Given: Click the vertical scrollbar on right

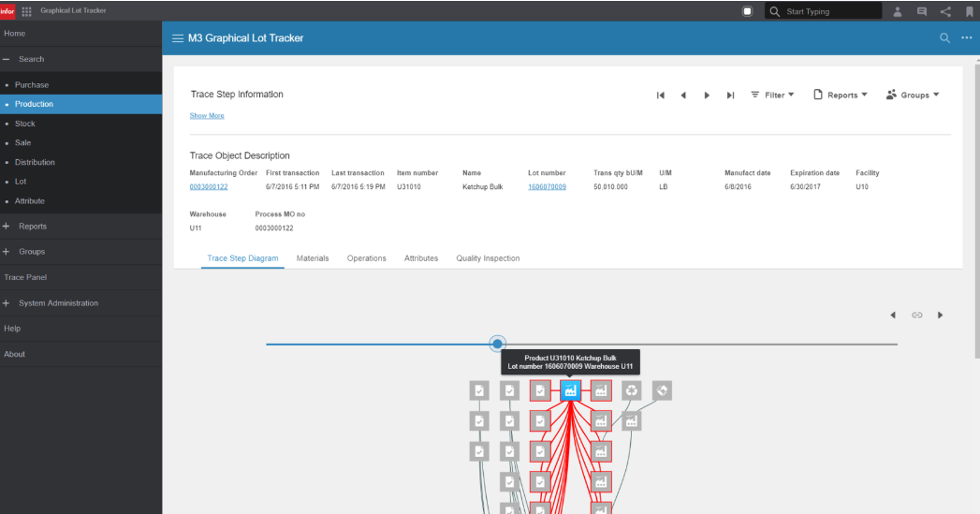Looking at the screenshot, I should [977, 210].
